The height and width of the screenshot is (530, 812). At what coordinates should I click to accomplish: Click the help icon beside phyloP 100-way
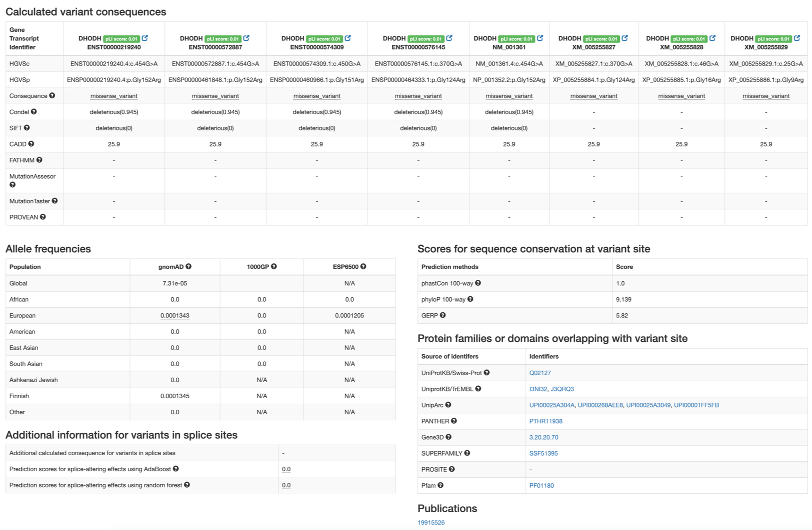(x=470, y=299)
